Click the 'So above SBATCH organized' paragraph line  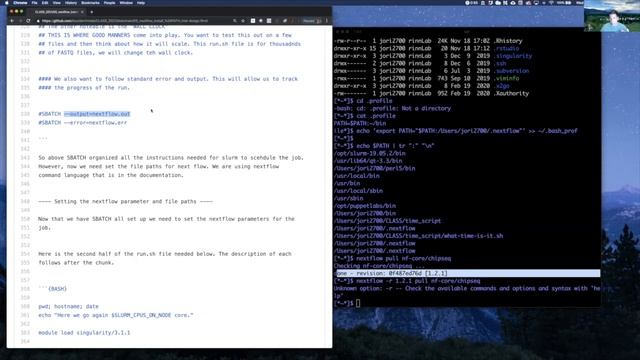(x=171, y=158)
